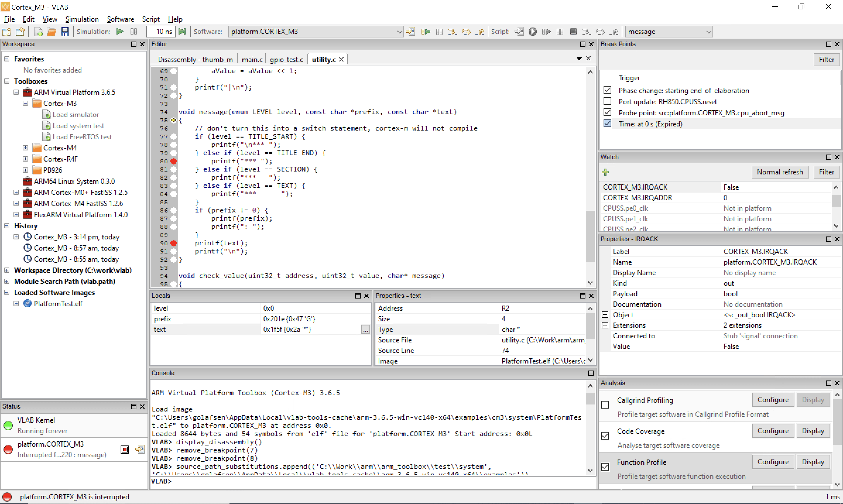Uncheck Phase change end_of_elaboration breakpoint
This screenshot has height=504, width=843.
(x=607, y=90)
